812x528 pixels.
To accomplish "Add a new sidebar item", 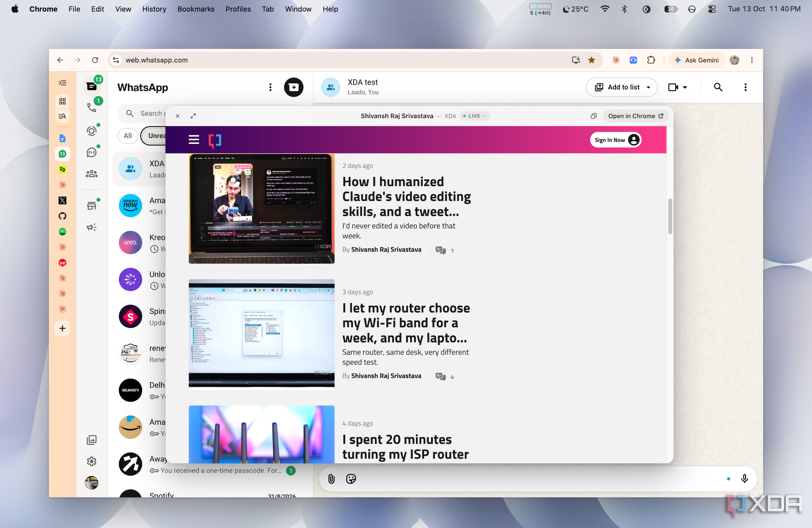I will [62, 328].
